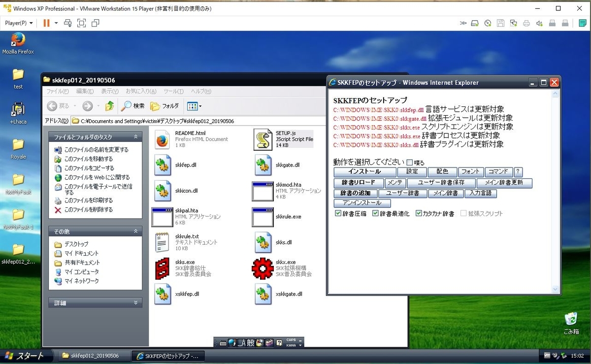Click the メイン辞書更新 button
591x364 pixels.
[x=504, y=183]
